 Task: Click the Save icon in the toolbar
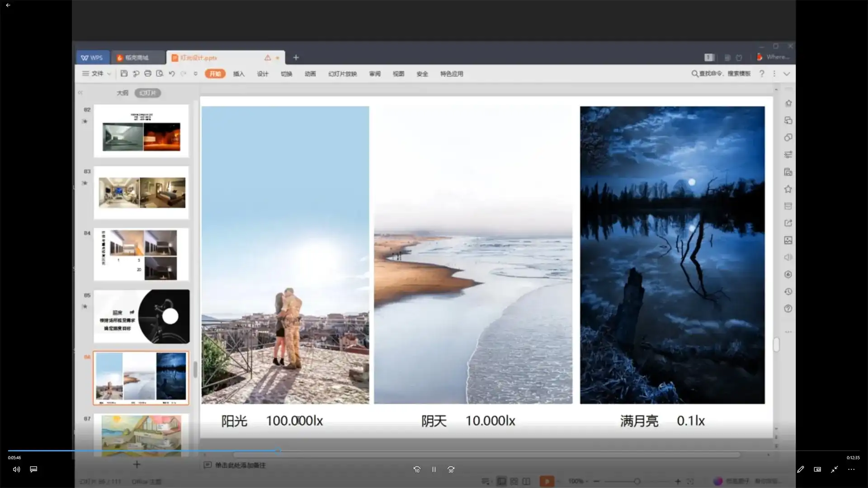pos(124,74)
